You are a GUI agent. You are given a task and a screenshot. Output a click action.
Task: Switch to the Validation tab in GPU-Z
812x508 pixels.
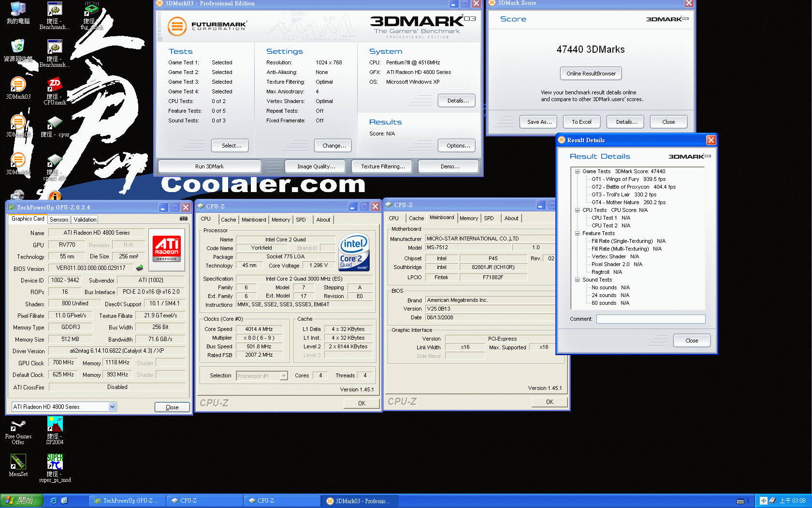coord(85,220)
